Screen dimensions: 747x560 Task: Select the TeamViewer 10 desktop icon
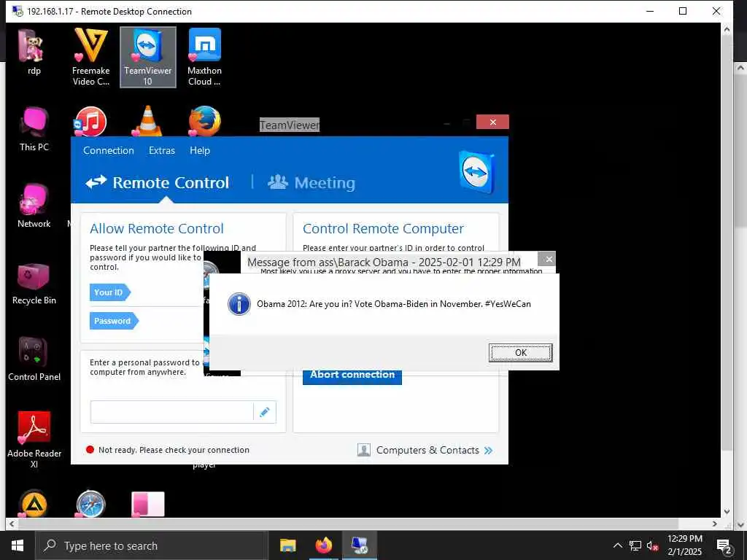pyautogui.click(x=147, y=57)
